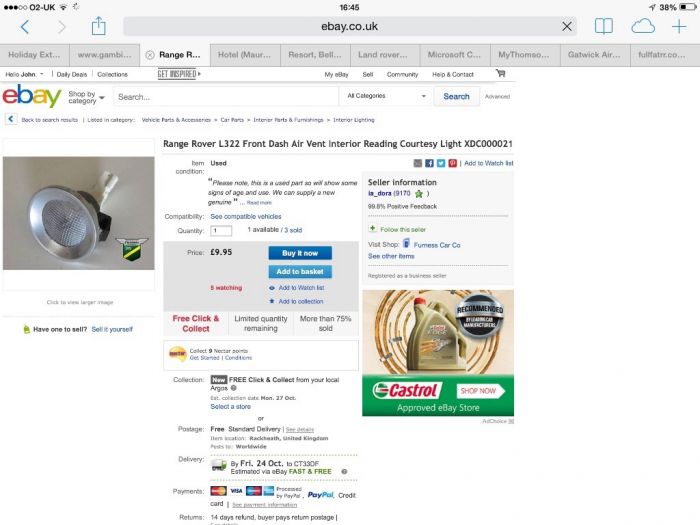This screenshot has height=525, width=700.
Task: Click the Buy it now button
Action: (x=300, y=253)
